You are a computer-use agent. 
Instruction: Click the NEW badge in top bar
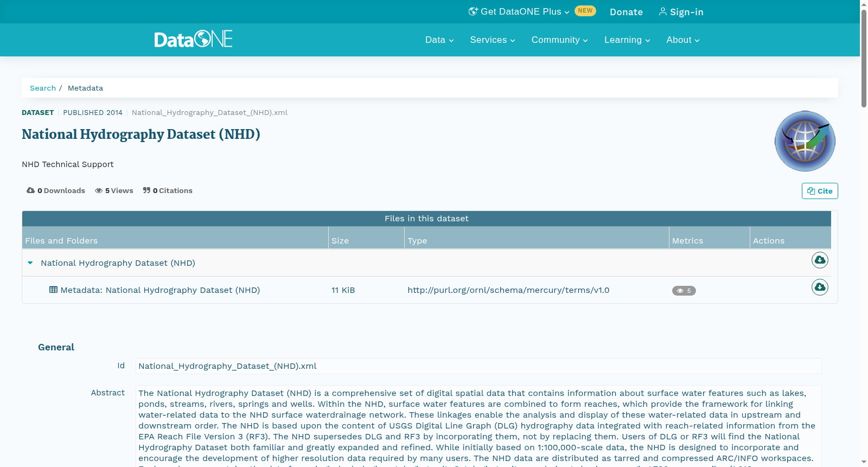click(585, 11)
